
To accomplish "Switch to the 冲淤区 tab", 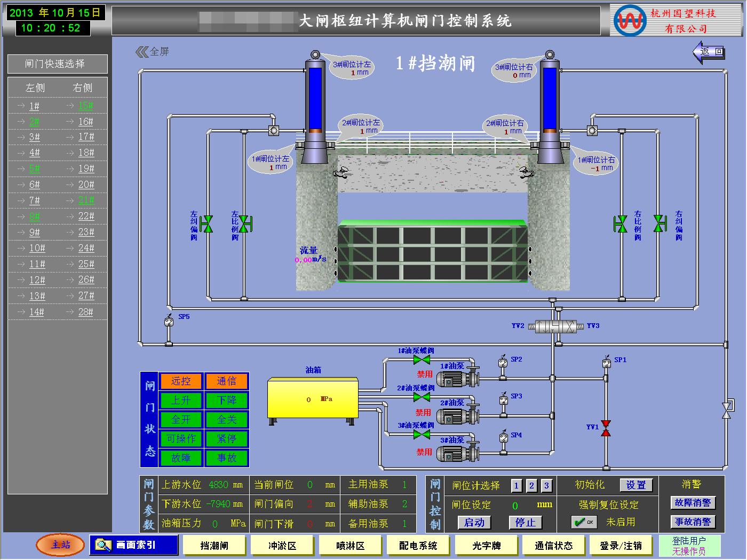I will point(282,546).
